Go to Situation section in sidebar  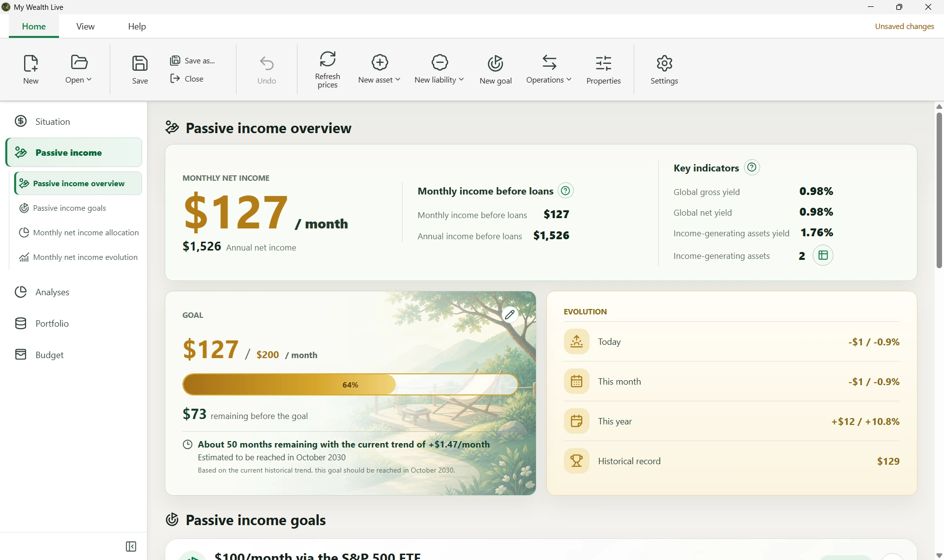[x=74, y=121]
